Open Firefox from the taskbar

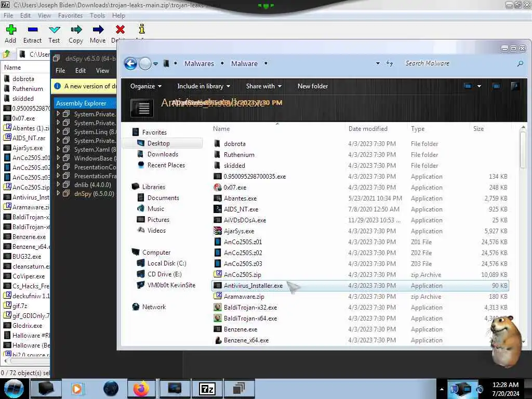pos(141,389)
